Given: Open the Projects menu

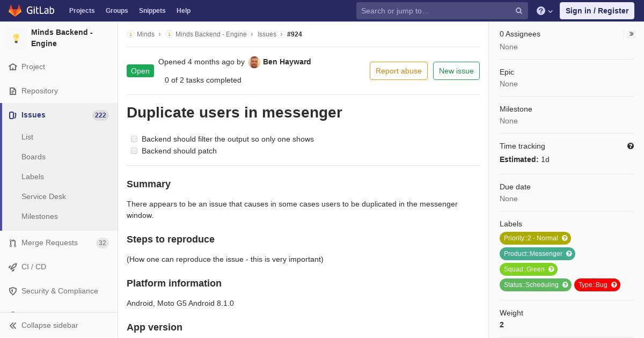Looking at the screenshot, I should coord(82,11).
